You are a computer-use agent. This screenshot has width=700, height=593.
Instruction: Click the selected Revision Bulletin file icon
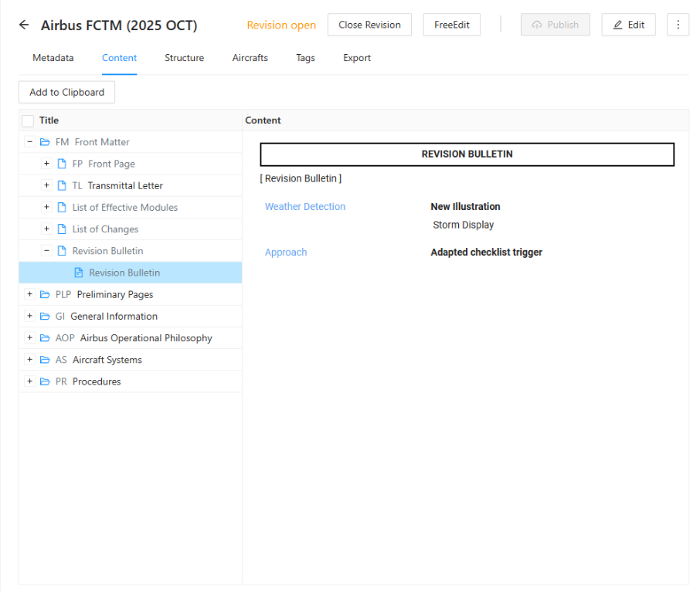[79, 273]
